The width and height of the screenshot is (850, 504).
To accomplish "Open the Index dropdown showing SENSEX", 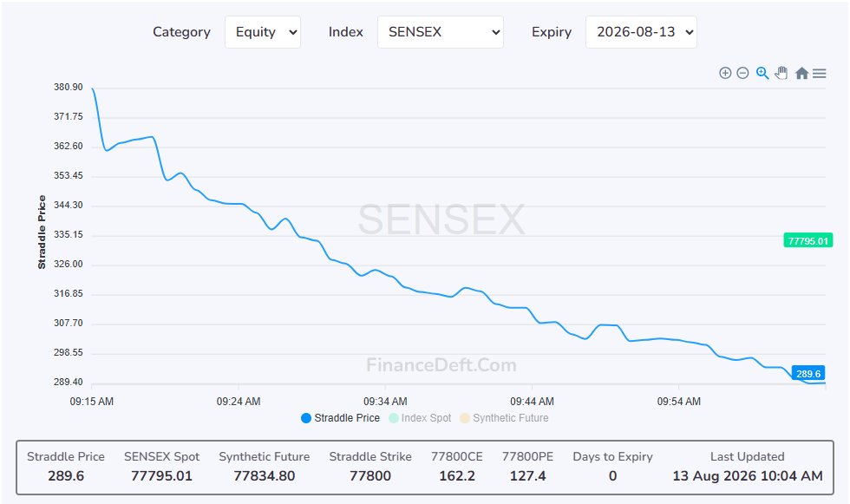I will [441, 32].
